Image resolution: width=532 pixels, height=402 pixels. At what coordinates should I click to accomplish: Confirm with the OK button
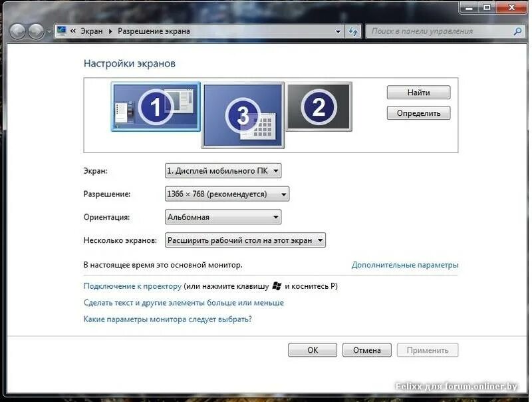pyautogui.click(x=313, y=350)
